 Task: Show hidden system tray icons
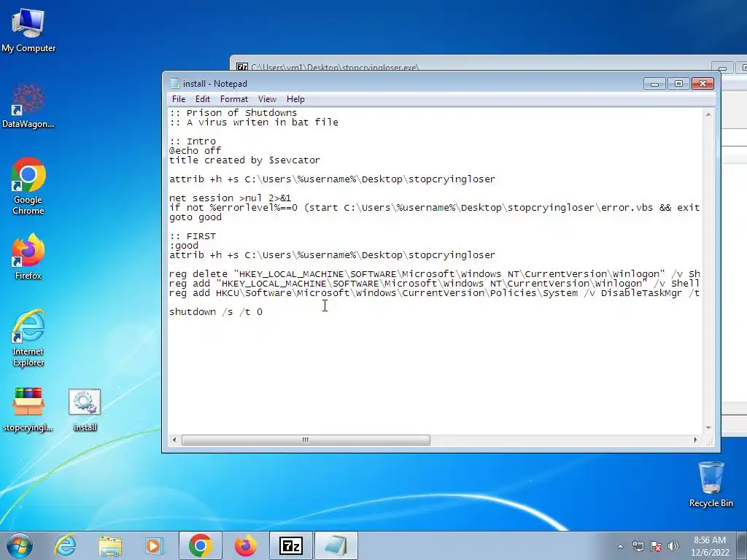click(x=620, y=546)
